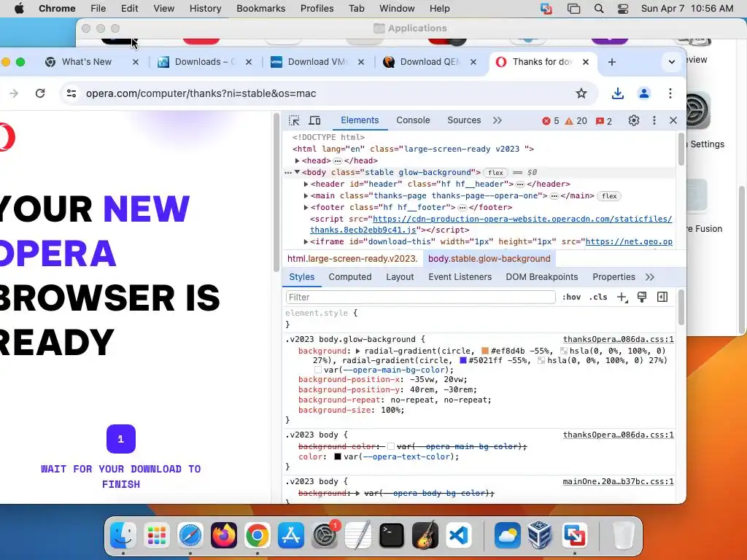Toggle the .cls classes button
This screenshot has height=560, width=747.
598,297
